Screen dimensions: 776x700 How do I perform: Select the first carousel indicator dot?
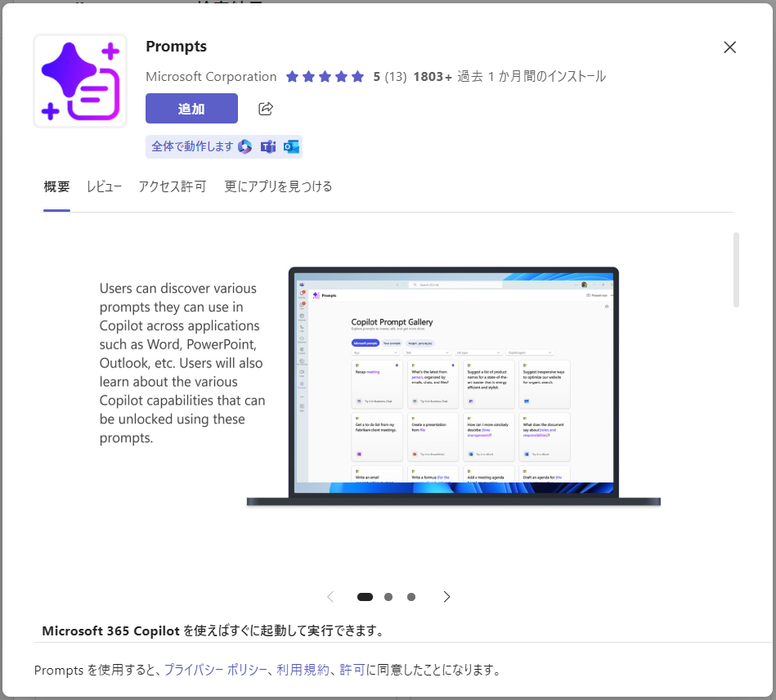365,597
